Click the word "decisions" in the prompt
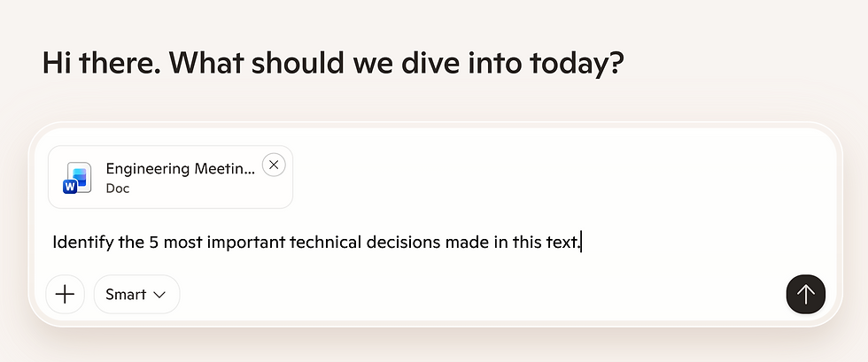The height and width of the screenshot is (362, 868). (405, 242)
